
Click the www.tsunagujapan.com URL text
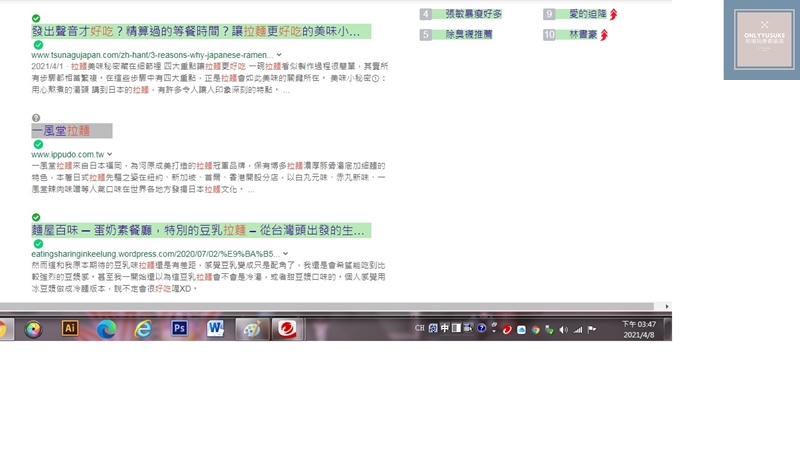tap(152, 55)
